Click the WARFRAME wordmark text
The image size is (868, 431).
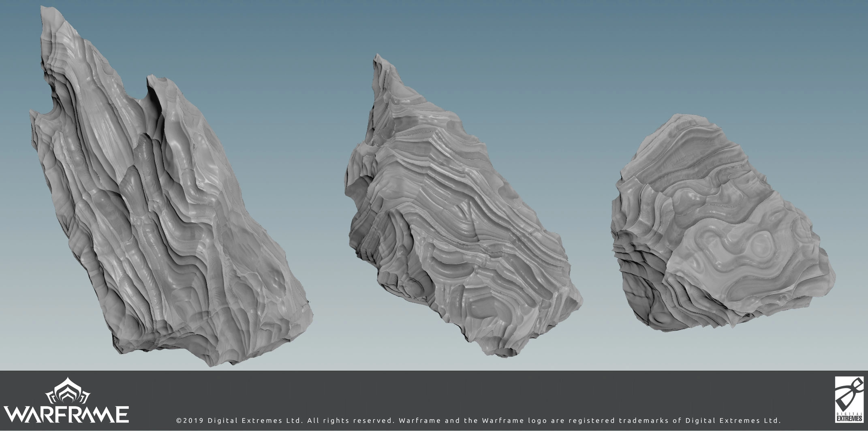66,414
